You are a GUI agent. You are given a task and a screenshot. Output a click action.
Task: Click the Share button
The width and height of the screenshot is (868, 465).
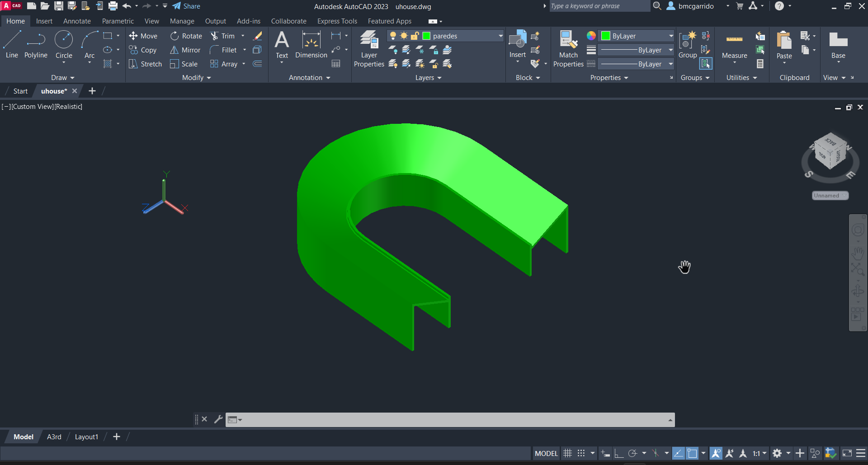186,6
